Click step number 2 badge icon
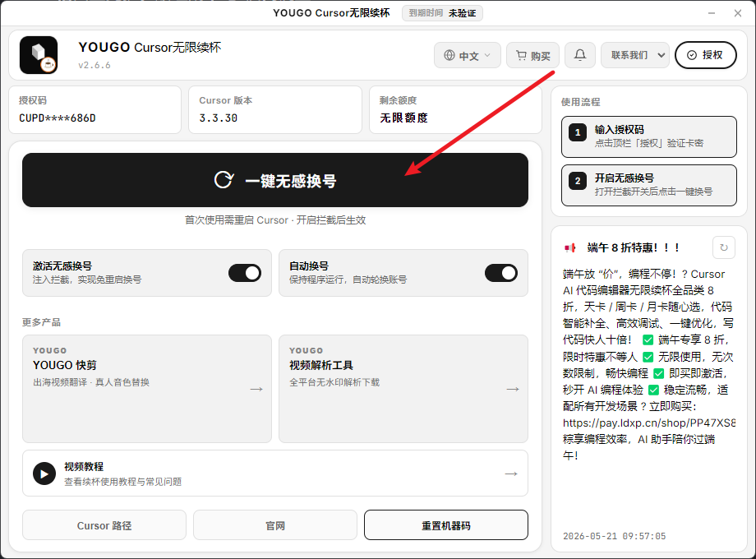The image size is (756, 559). coord(578,181)
